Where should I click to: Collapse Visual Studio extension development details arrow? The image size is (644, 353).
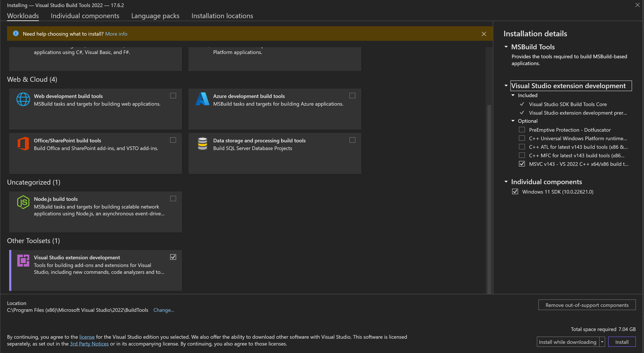[506, 86]
